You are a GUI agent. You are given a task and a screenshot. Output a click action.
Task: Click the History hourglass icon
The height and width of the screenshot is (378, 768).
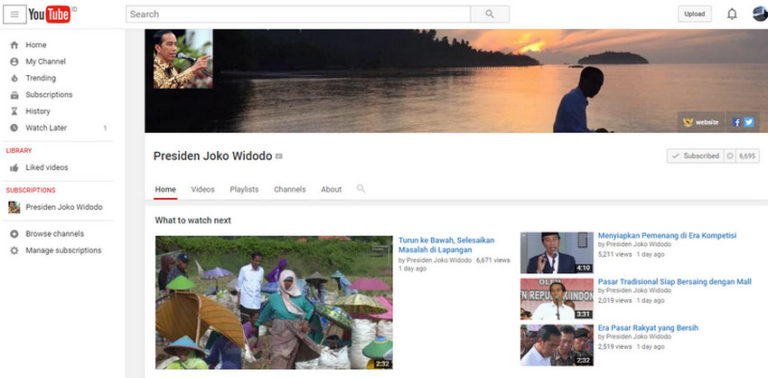tap(14, 111)
